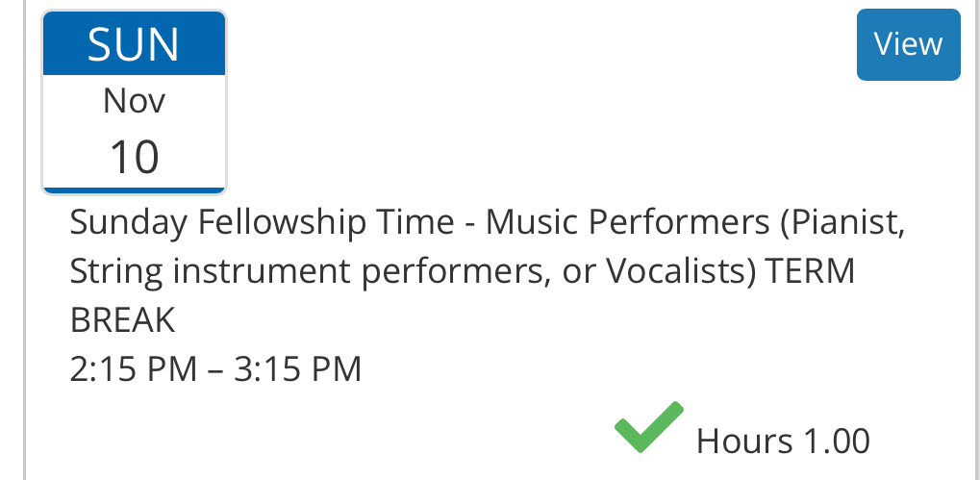Click the green checkmark icon

click(x=648, y=428)
